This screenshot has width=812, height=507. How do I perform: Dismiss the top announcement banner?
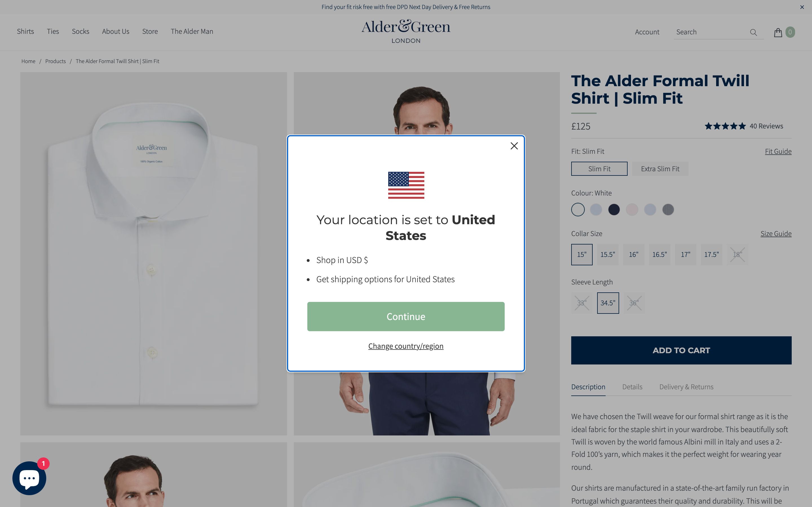click(x=802, y=7)
